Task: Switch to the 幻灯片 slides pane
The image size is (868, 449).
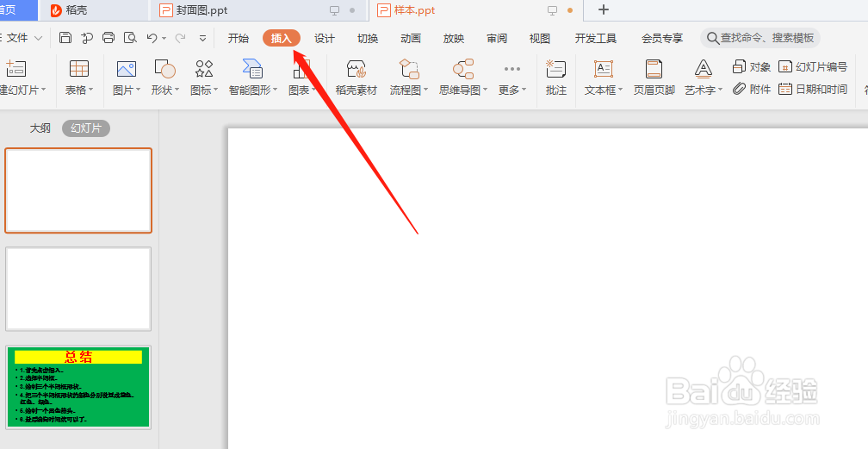Action: (x=86, y=128)
